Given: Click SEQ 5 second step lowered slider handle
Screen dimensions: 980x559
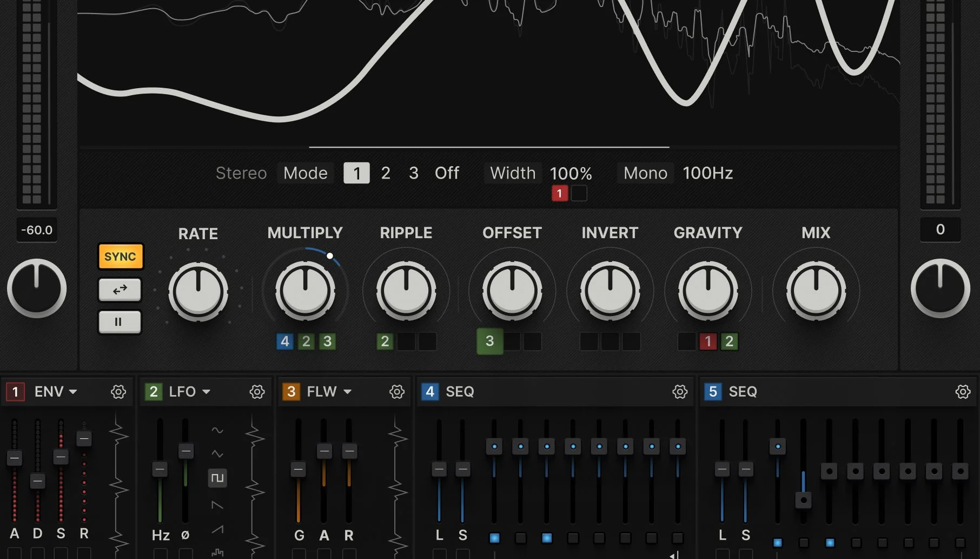Looking at the screenshot, I should pyautogui.click(x=804, y=500).
